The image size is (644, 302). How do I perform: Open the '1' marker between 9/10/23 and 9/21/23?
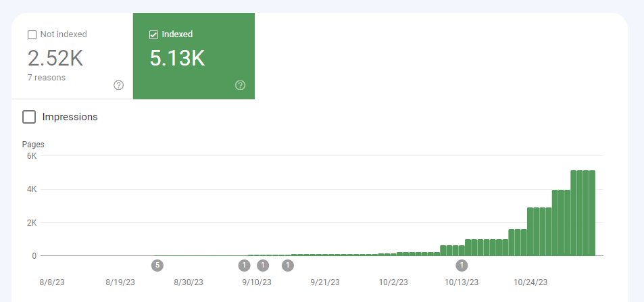[288, 266]
